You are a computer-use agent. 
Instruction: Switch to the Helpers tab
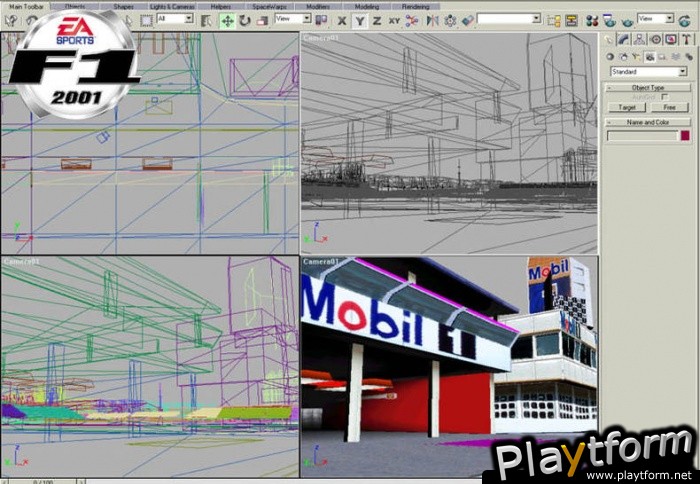pos(221,7)
